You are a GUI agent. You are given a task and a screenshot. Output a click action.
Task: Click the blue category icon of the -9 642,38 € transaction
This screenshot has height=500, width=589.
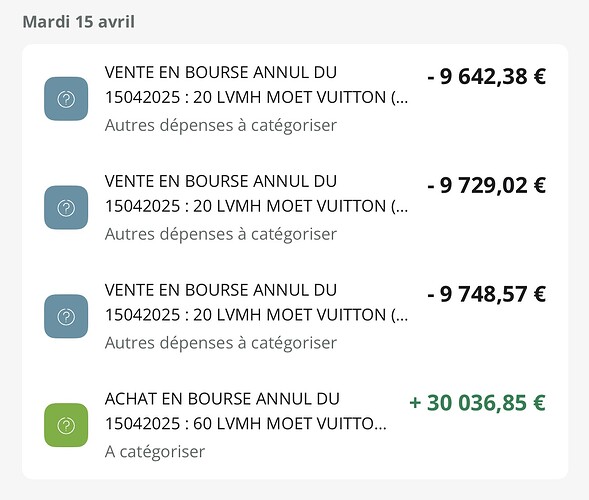click(66, 99)
